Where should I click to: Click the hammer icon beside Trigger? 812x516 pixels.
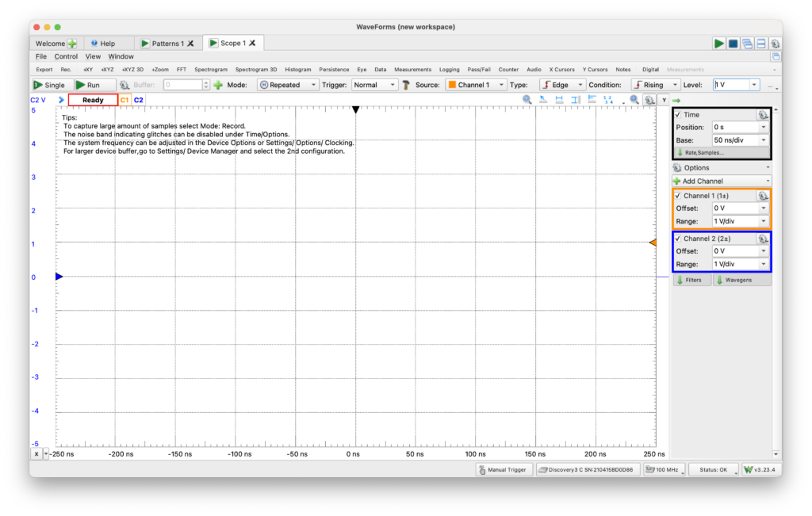tap(406, 85)
